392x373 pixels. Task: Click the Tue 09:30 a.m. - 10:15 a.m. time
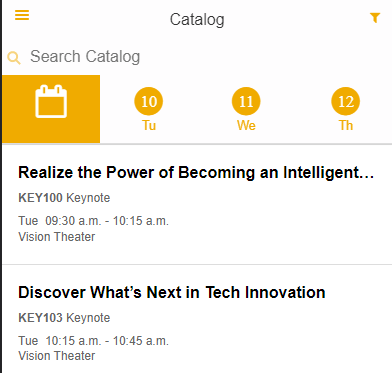click(x=93, y=221)
